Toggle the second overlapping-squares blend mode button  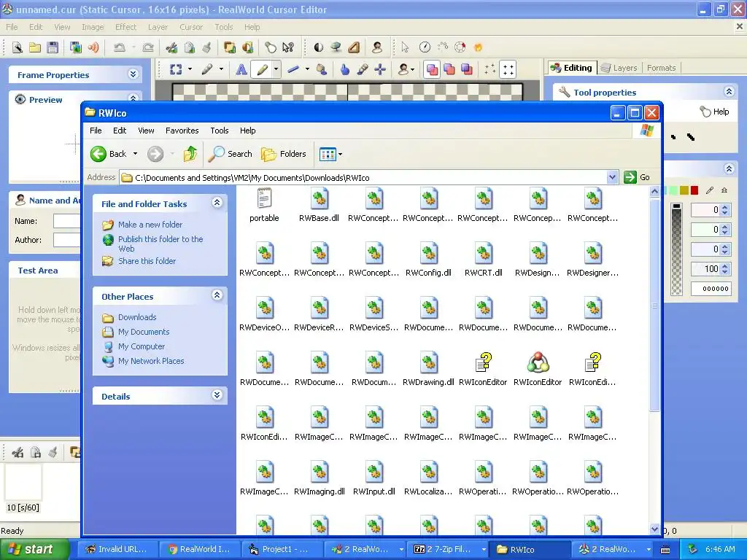click(x=449, y=69)
